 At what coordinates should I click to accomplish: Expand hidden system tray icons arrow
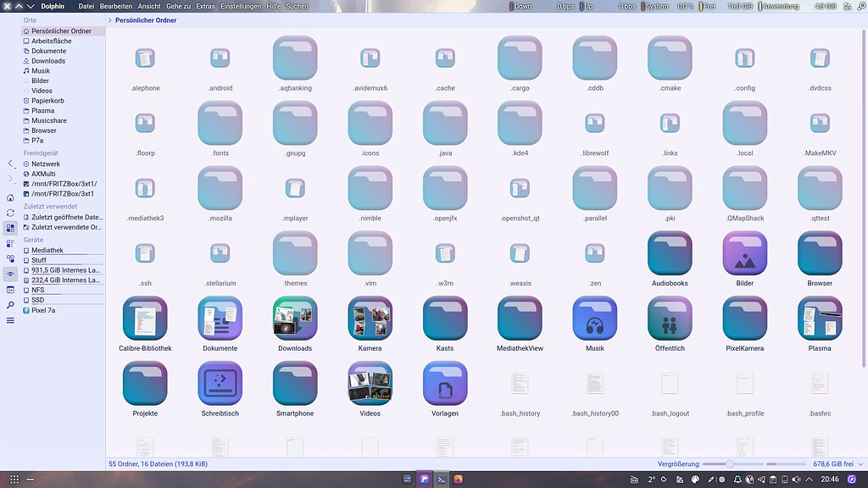pyautogui.click(x=808, y=480)
